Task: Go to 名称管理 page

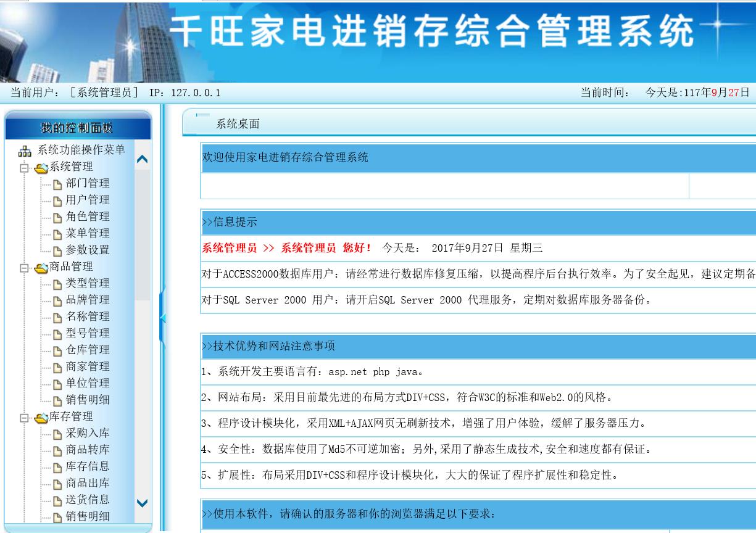Action: pyautogui.click(x=88, y=316)
